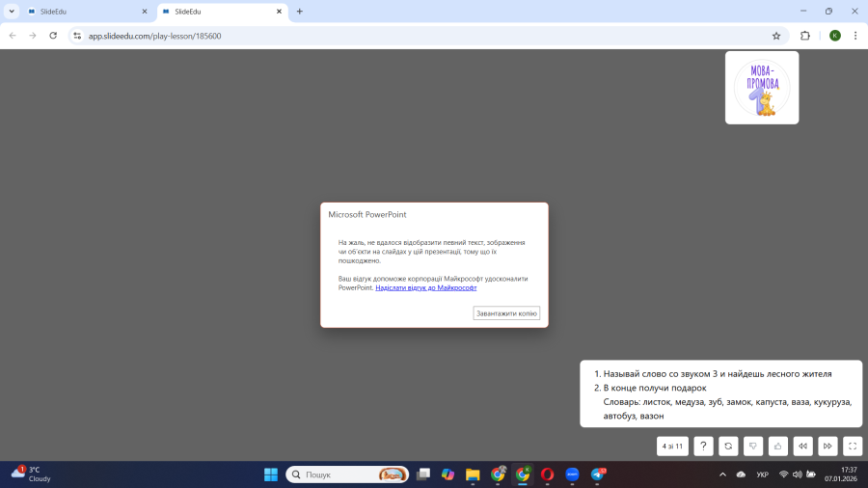Open Telegram from the taskbar

pyautogui.click(x=598, y=474)
